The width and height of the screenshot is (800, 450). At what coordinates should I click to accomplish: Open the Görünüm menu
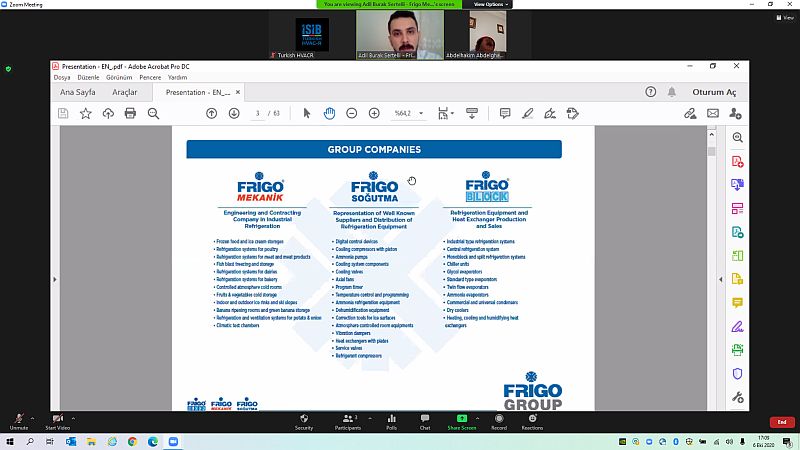[x=119, y=78]
